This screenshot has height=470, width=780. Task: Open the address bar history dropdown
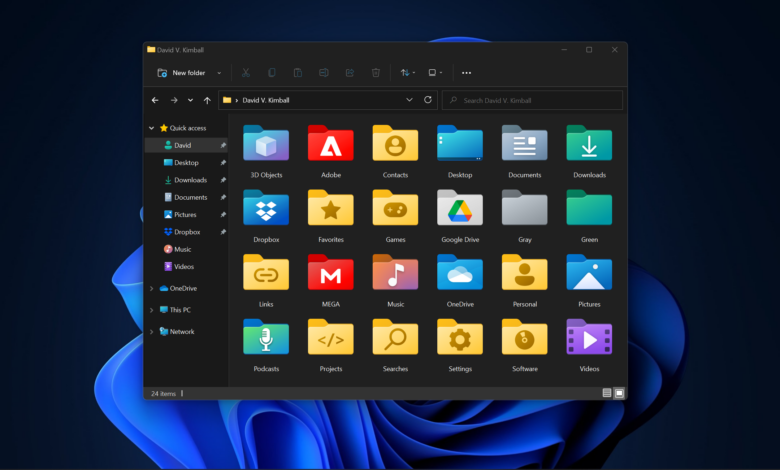pos(409,100)
